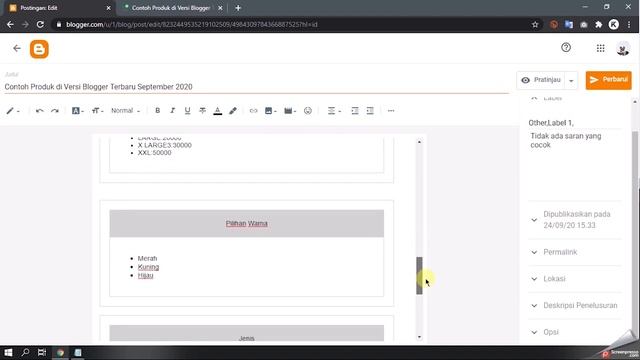Toggle bold formatting

(x=158, y=111)
